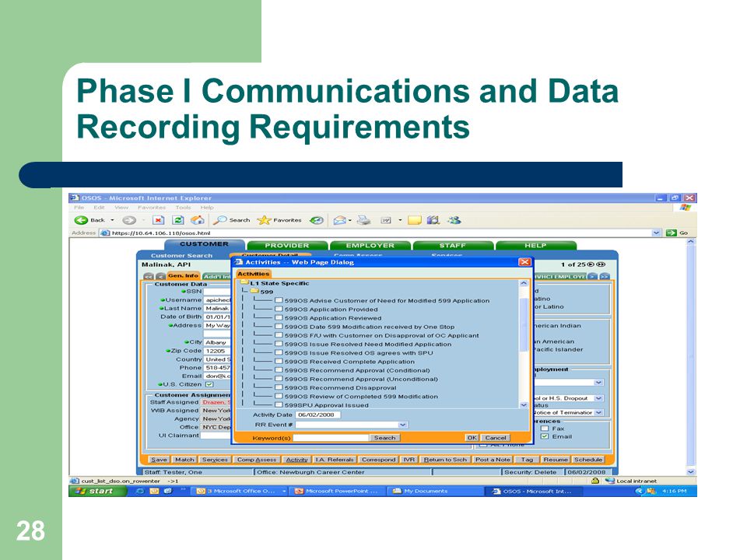Click the Print icon in toolbar

click(x=364, y=220)
